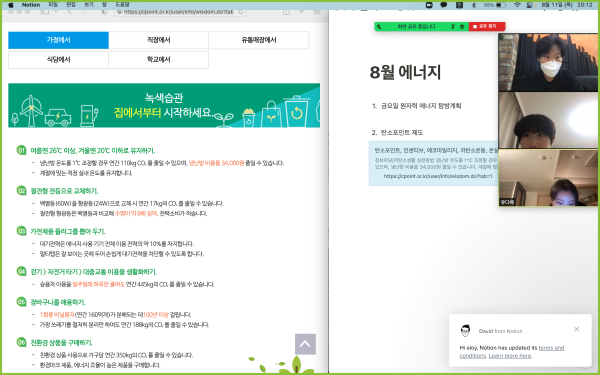Open the Notion application menu
The height and width of the screenshot is (375, 600).
pos(31,5)
